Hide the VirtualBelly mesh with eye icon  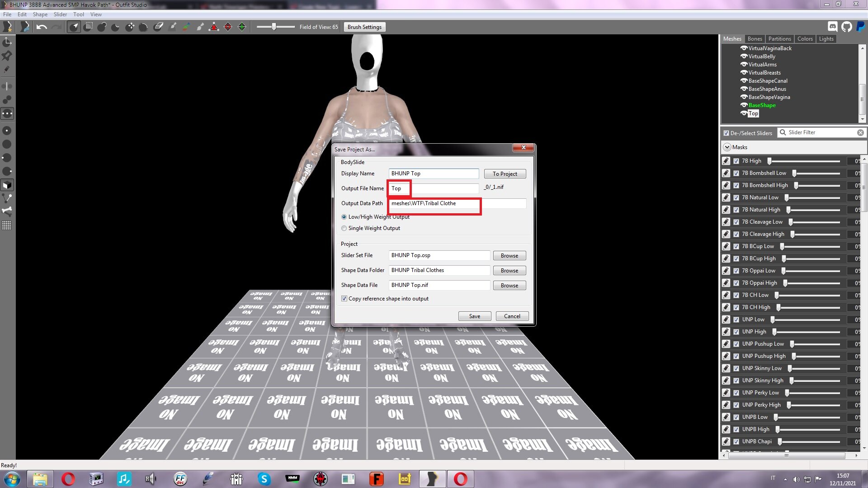[x=744, y=56]
